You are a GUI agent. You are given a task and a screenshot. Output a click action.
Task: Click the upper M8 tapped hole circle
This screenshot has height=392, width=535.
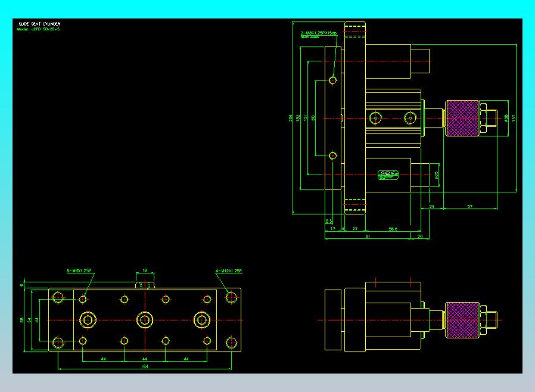coord(333,80)
